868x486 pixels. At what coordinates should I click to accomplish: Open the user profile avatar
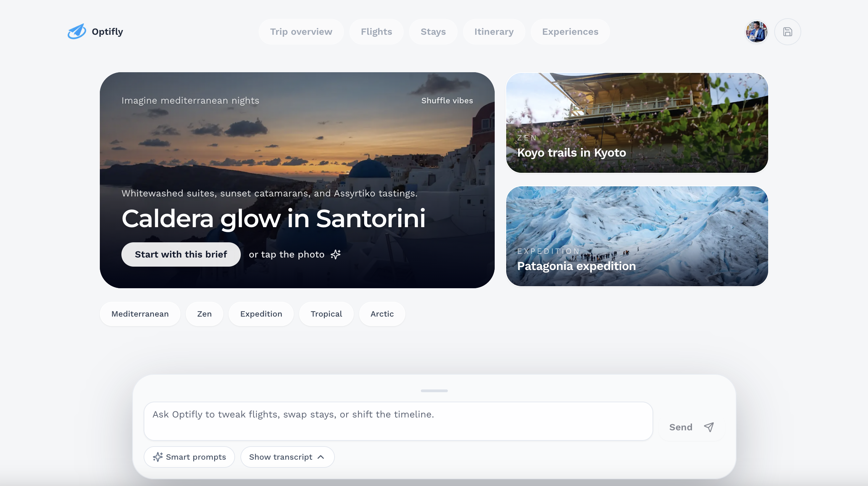756,32
